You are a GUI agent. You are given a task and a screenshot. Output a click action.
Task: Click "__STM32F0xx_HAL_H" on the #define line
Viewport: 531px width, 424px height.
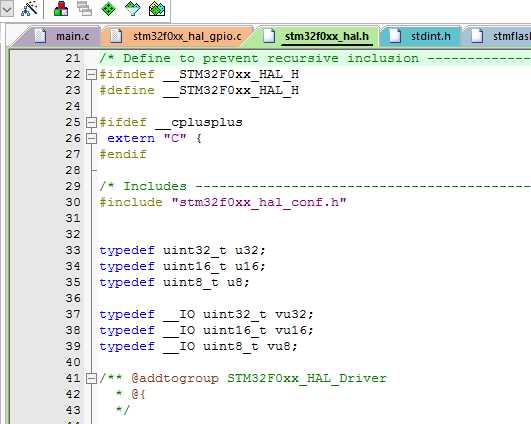point(231,90)
